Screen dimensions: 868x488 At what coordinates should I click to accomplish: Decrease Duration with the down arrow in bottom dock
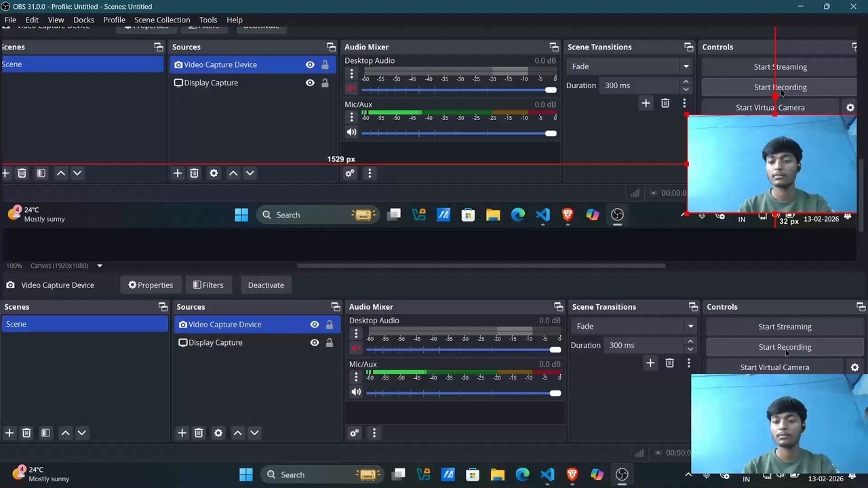click(690, 349)
